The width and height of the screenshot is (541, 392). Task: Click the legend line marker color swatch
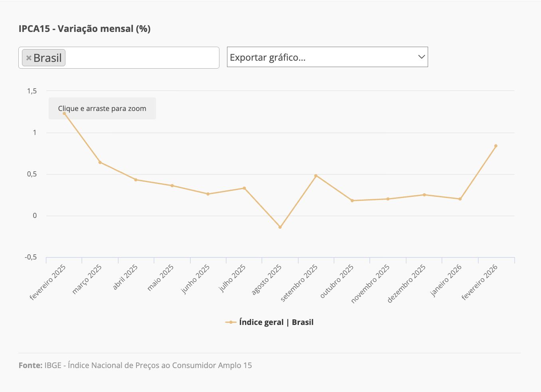(231, 322)
